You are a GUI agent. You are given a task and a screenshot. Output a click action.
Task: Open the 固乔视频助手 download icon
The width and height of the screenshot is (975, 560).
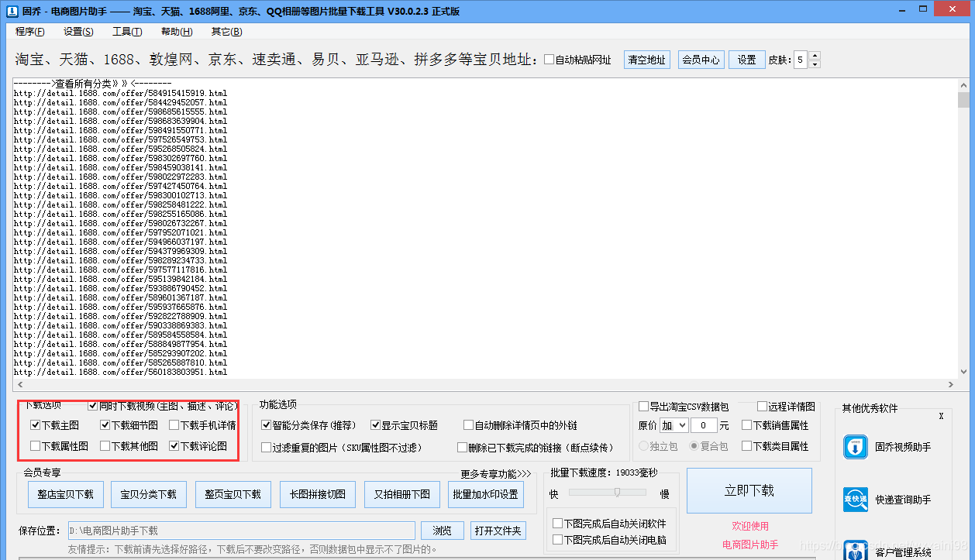pyautogui.click(x=856, y=447)
